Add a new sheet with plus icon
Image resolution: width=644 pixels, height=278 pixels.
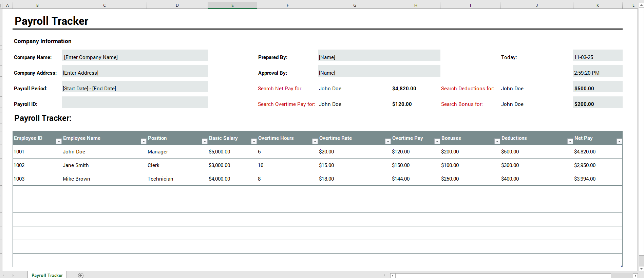(x=81, y=275)
